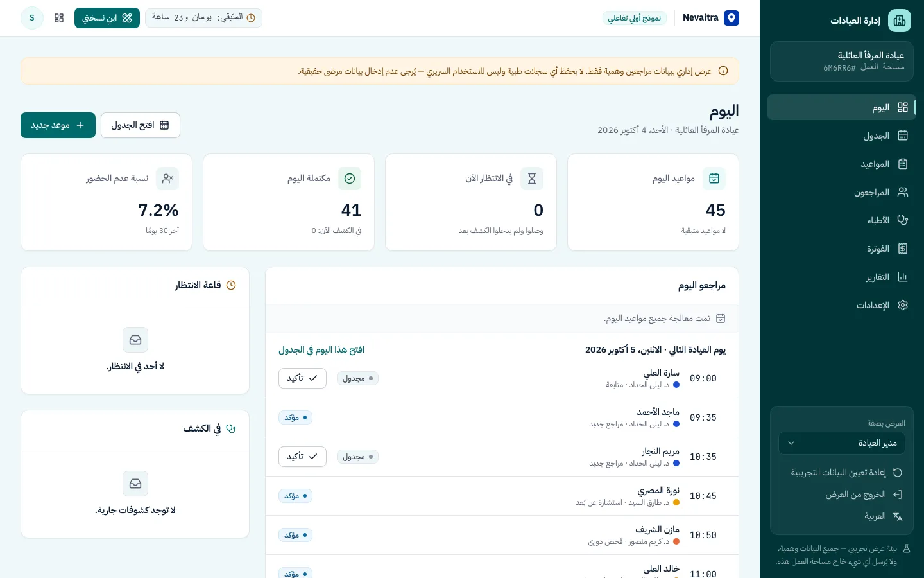Open the S user avatar
Screen dimensions: 924x578
click(x=32, y=18)
